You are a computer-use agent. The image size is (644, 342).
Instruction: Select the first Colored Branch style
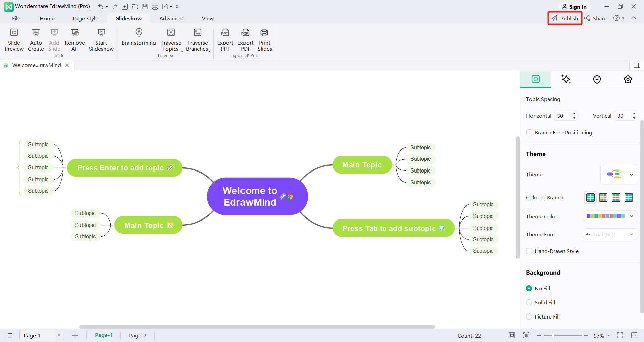tap(590, 197)
